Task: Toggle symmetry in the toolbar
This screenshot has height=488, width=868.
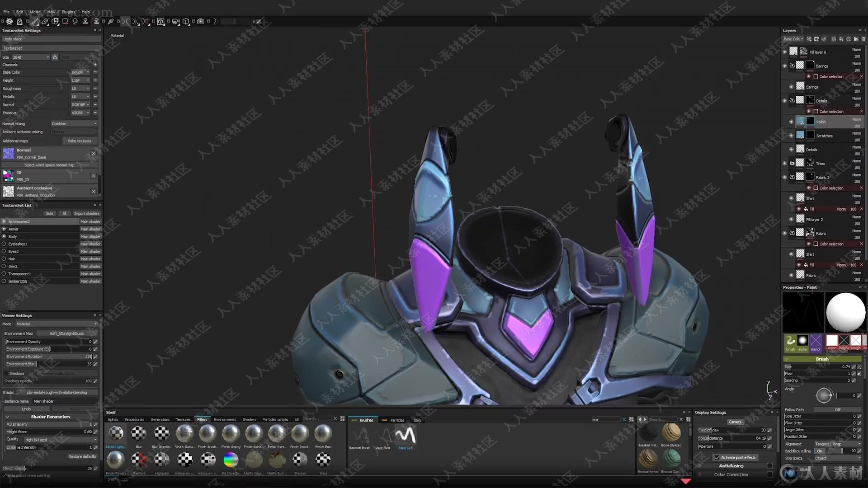Action: point(126,21)
